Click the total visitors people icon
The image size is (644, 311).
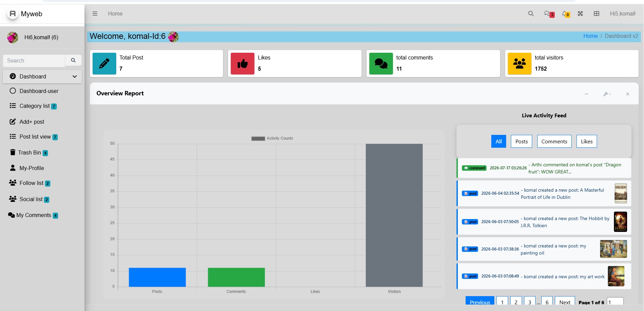coord(520,64)
